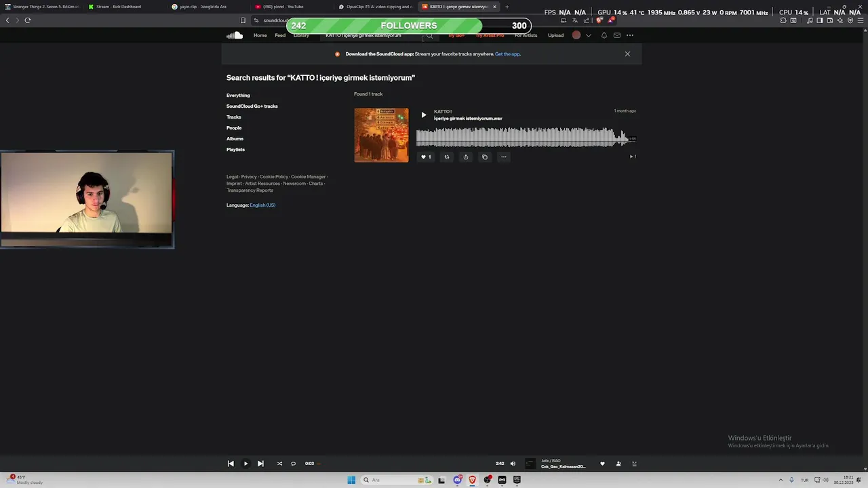Open the Feed page
The image size is (868, 488).
pyautogui.click(x=280, y=35)
